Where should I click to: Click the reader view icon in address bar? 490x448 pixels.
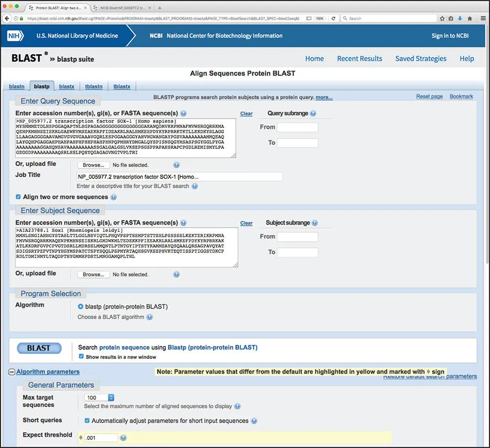tap(309, 19)
